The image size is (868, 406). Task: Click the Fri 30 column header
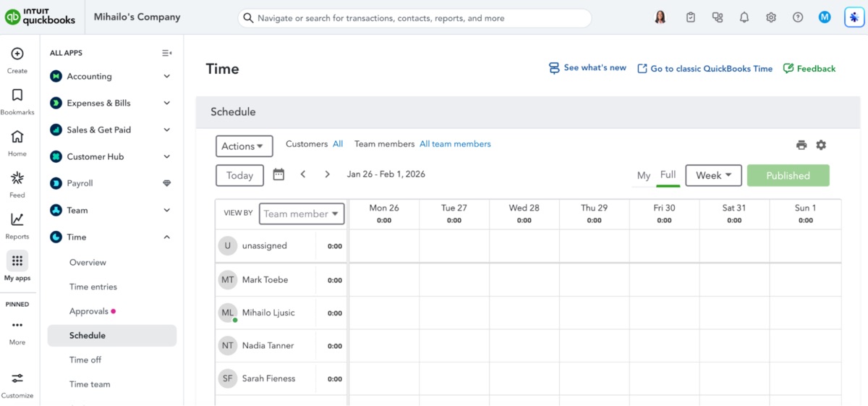664,213
